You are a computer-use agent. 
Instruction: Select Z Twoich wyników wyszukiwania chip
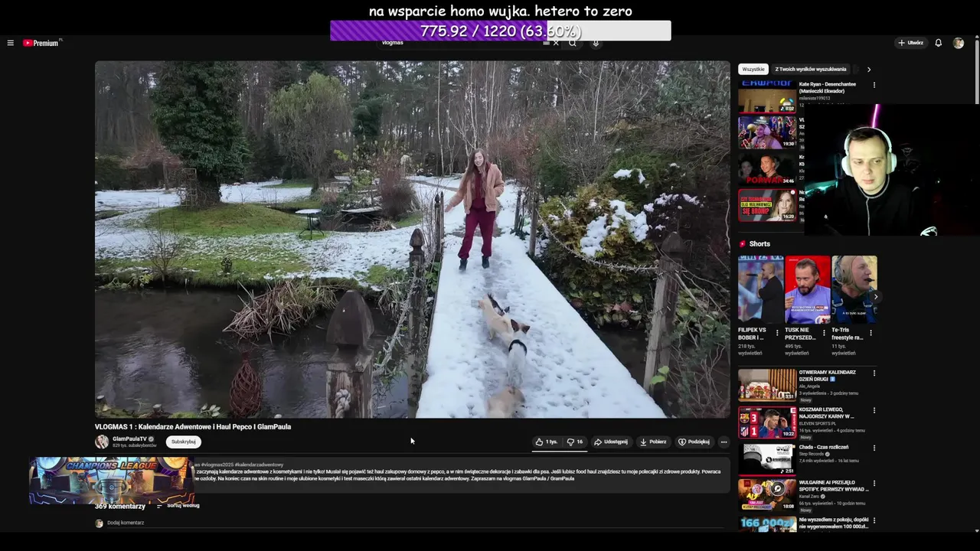click(x=811, y=69)
